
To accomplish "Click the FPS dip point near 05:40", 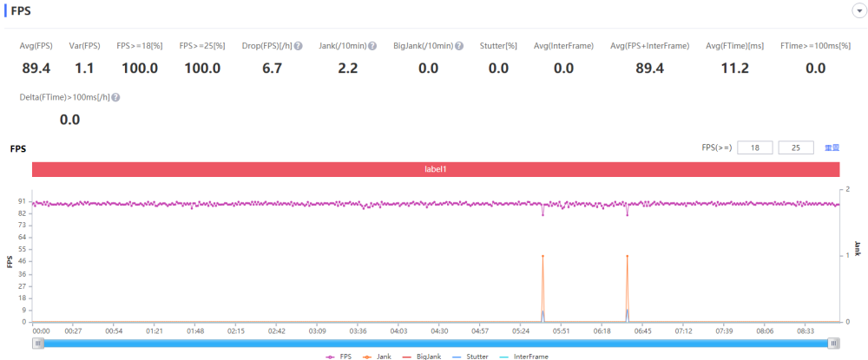I will click(542, 214).
